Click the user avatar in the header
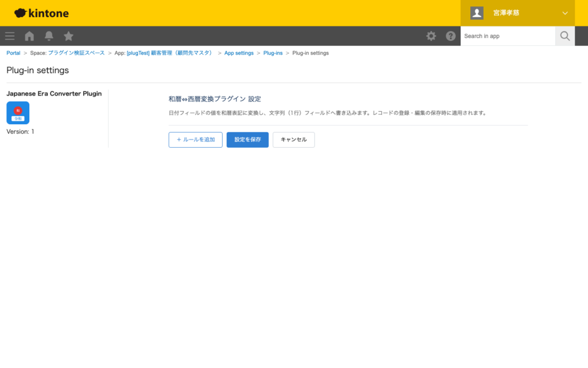The width and height of the screenshot is (588, 368). tap(477, 13)
